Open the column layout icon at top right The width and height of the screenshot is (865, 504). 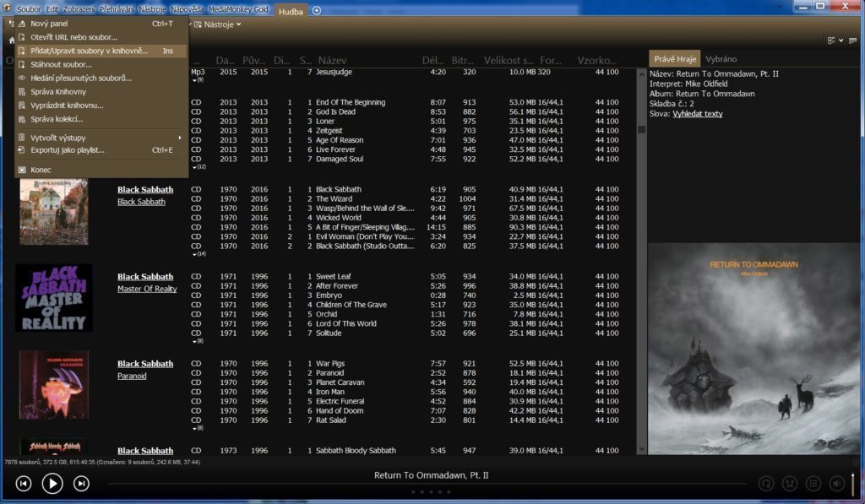(852, 41)
